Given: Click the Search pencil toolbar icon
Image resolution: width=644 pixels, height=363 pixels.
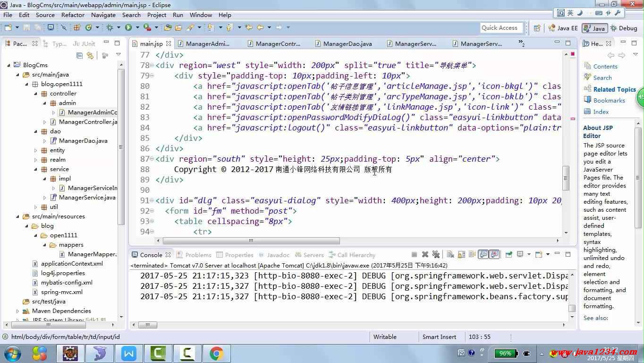Looking at the screenshot, I should 190,27.
